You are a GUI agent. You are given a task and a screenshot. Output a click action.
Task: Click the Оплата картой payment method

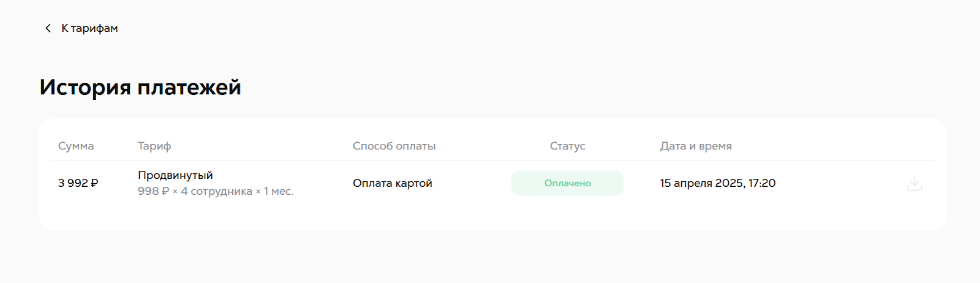(x=393, y=183)
